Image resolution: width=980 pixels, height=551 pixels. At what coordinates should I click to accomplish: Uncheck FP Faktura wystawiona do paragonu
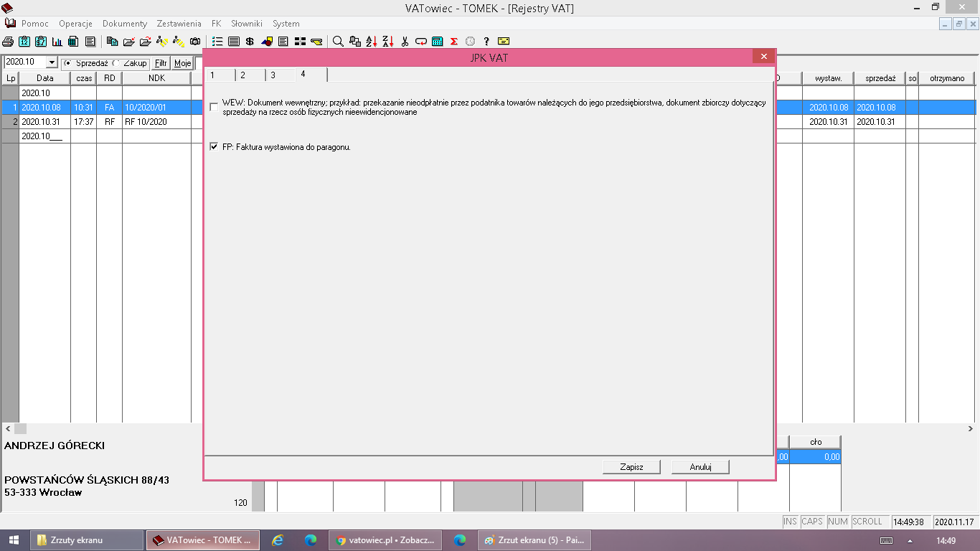[214, 147]
